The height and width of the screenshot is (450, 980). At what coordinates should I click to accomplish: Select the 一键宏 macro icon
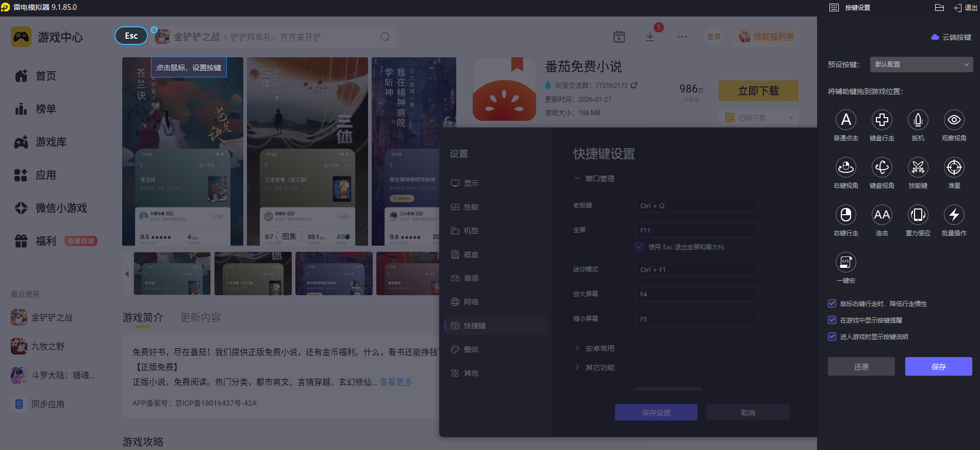point(845,263)
